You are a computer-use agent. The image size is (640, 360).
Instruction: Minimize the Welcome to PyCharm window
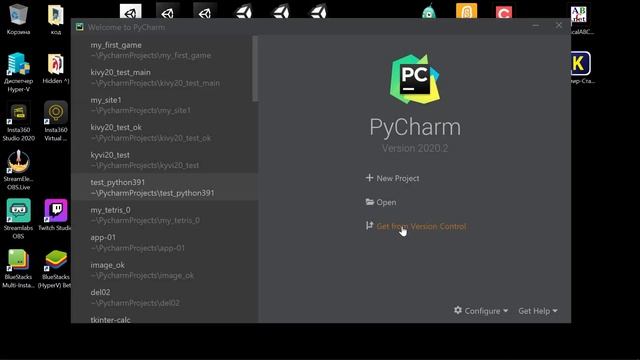tap(536, 26)
